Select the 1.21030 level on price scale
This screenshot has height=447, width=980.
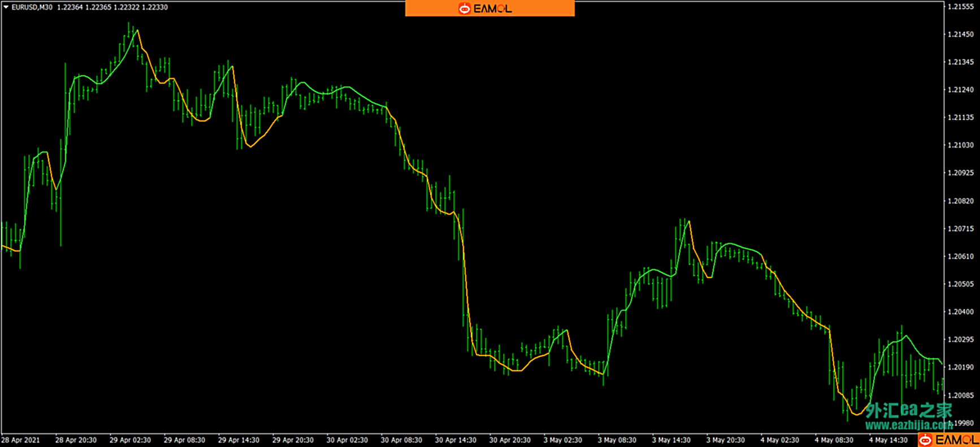tap(960, 145)
